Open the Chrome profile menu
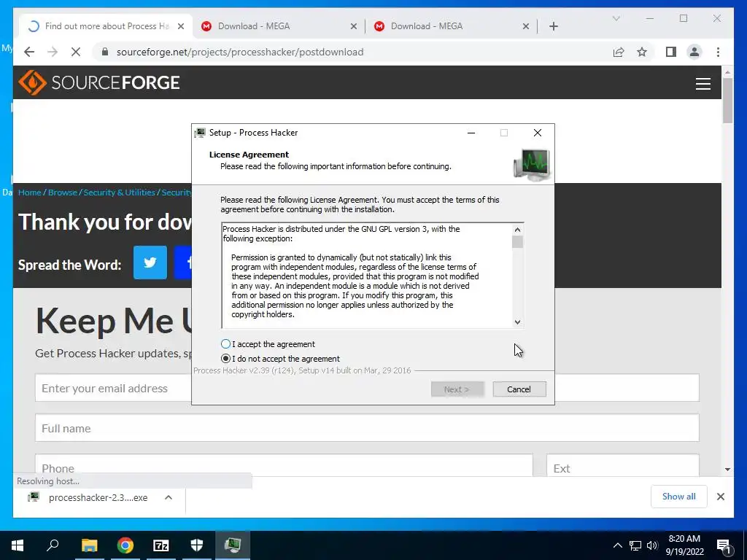Image resolution: width=747 pixels, height=560 pixels. pos(694,52)
